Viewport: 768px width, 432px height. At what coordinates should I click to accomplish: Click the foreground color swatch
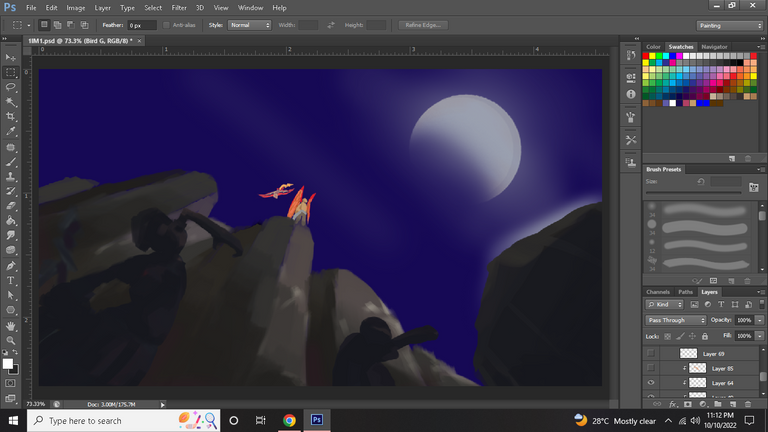tap(7, 363)
